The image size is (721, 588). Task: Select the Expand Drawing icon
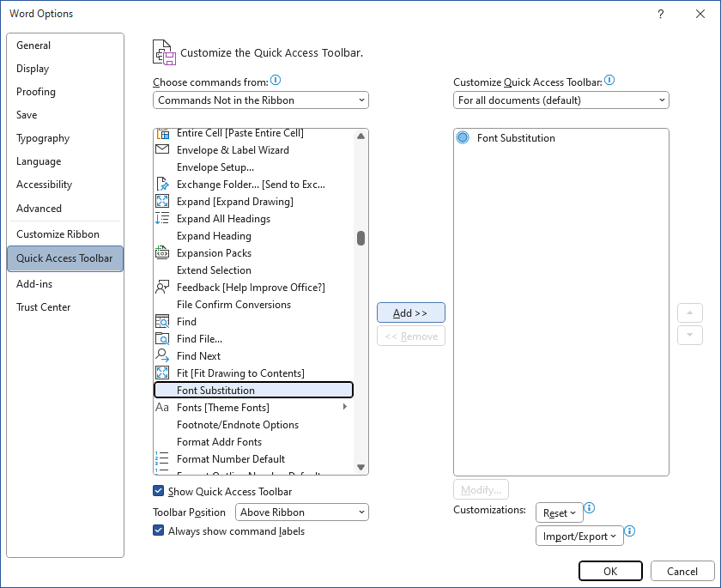point(161,201)
